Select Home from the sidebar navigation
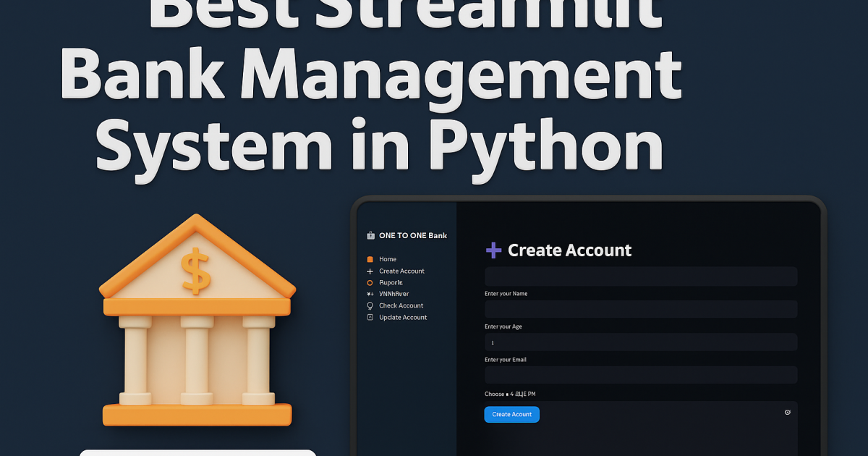The image size is (868, 456). coord(388,258)
